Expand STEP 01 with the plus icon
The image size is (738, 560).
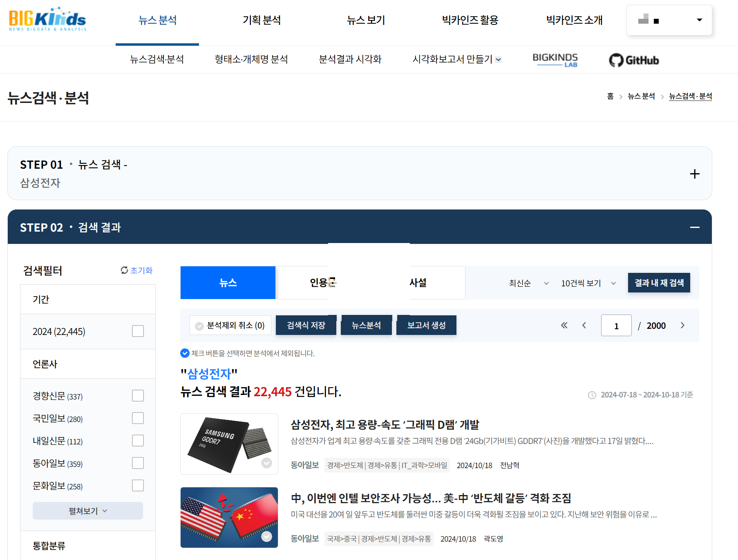[695, 174]
